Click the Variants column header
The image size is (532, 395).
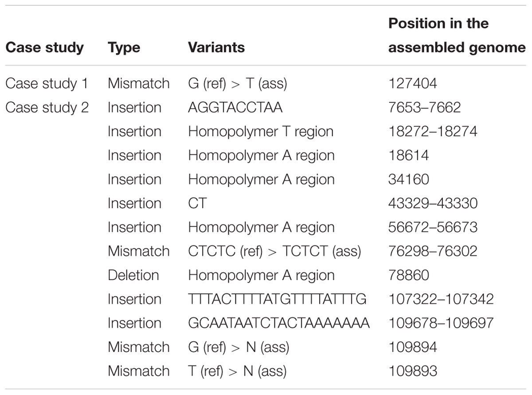click(x=216, y=47)
